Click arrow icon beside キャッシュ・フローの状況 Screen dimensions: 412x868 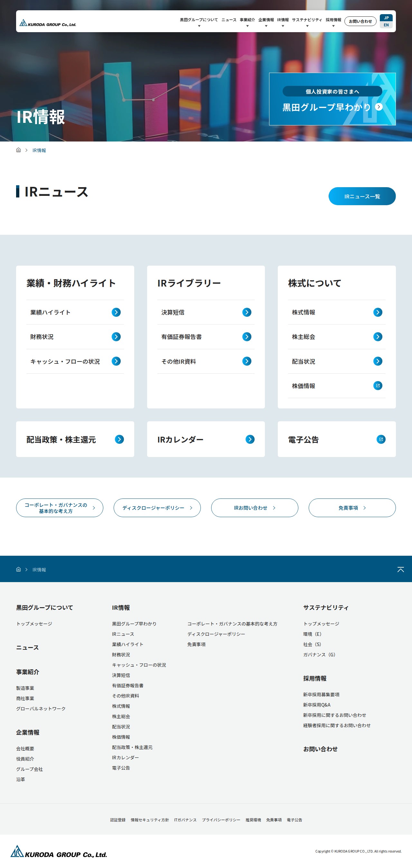(x=116, y=361)
